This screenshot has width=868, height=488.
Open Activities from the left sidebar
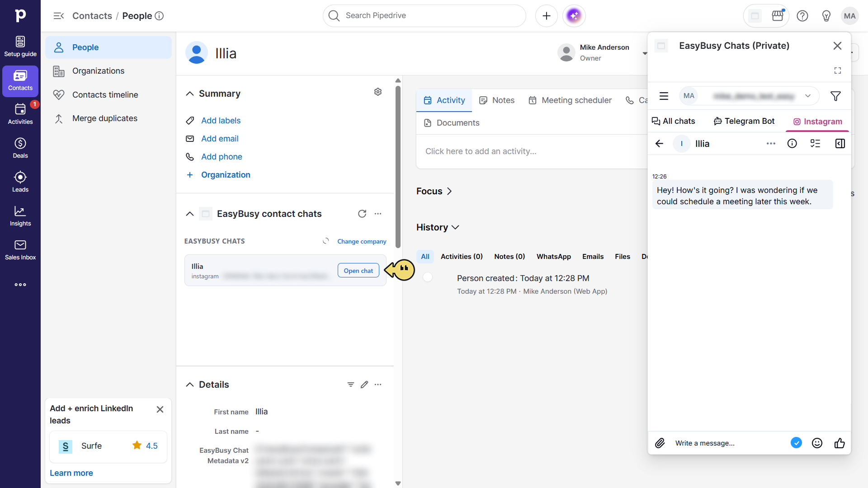pos(20,114)
